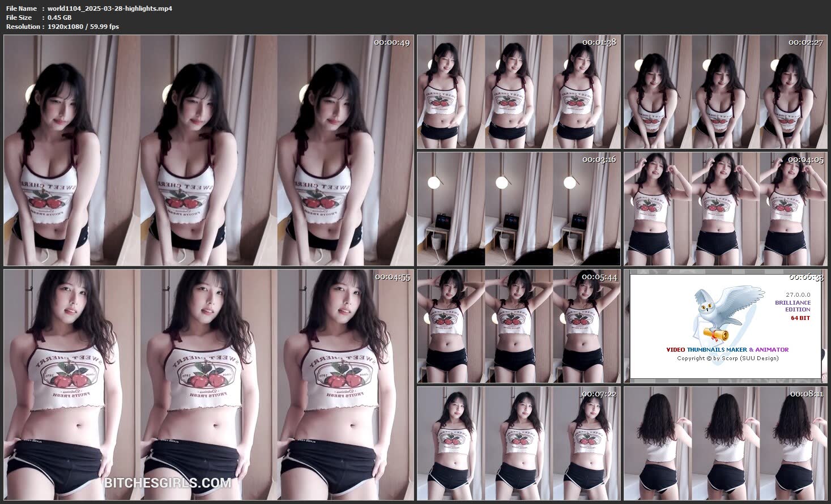The width and height of the screenshot is (831, 504).
Task: Click the thumbnail timestamped 00:04:05
Action: pyautogui.click(x=725, y=209)
